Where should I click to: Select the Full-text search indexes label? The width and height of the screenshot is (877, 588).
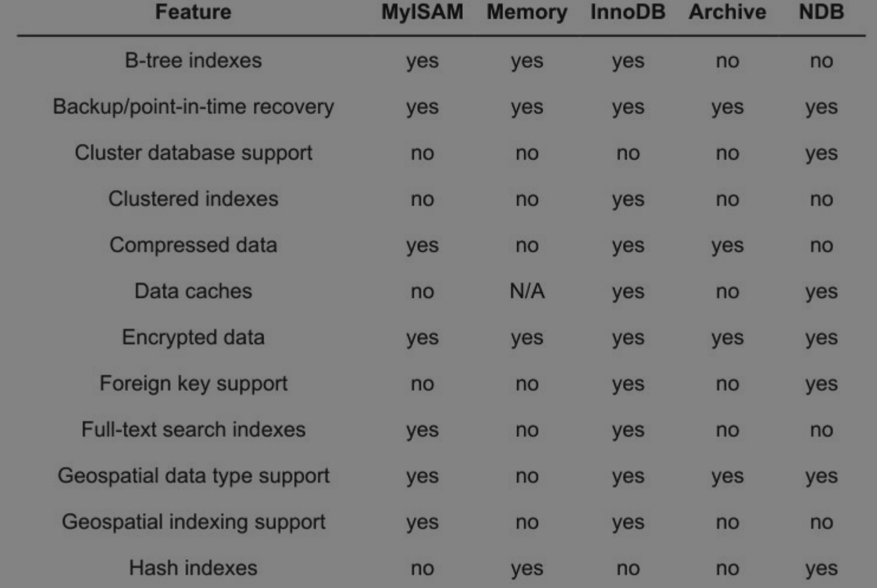point(193,429)
